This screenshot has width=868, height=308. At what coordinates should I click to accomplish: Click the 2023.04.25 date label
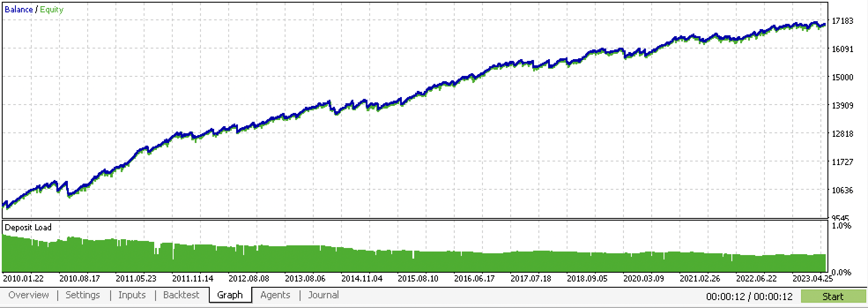click(812, 279)
